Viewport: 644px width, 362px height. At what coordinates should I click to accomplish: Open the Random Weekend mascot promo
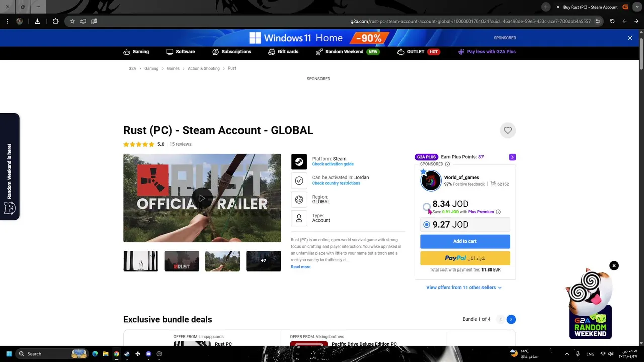point(590,305)
